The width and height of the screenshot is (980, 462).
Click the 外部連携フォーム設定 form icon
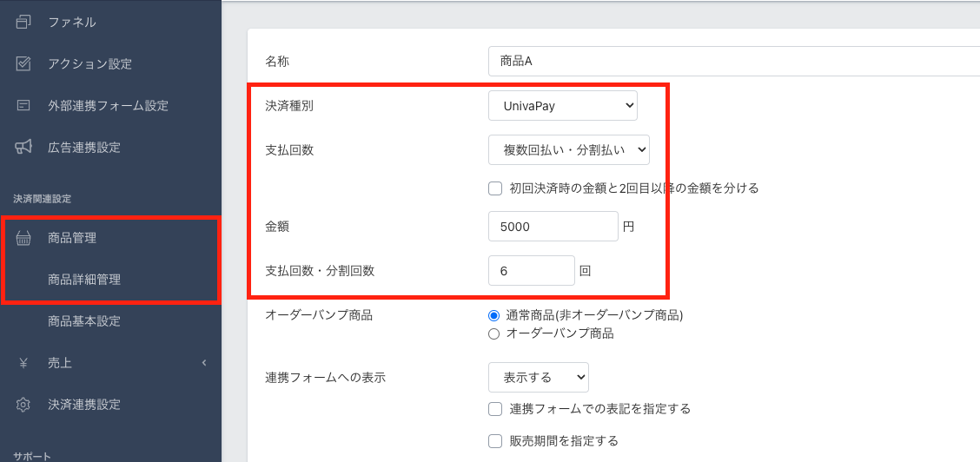[23, 105]
